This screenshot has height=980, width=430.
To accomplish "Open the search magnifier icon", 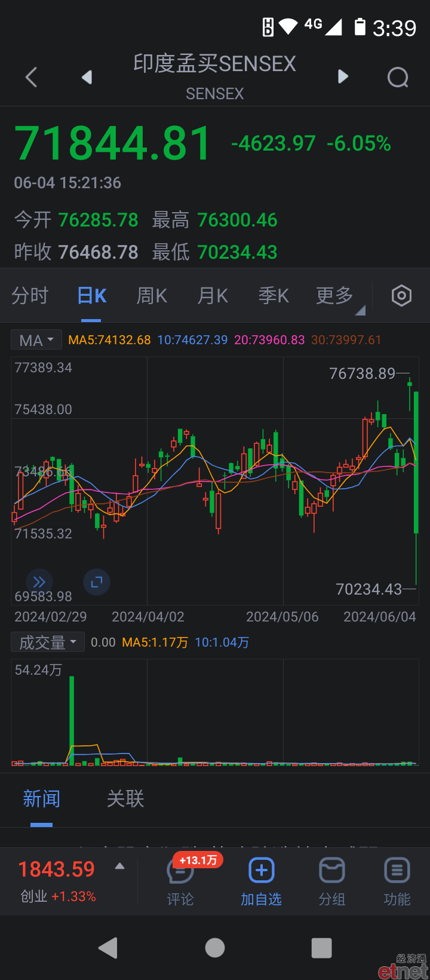I will pos(398,77).
